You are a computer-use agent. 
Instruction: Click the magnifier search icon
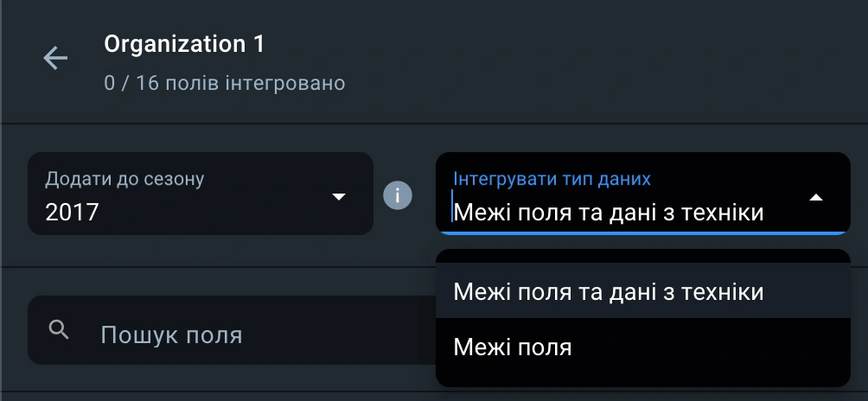point(59,329)
